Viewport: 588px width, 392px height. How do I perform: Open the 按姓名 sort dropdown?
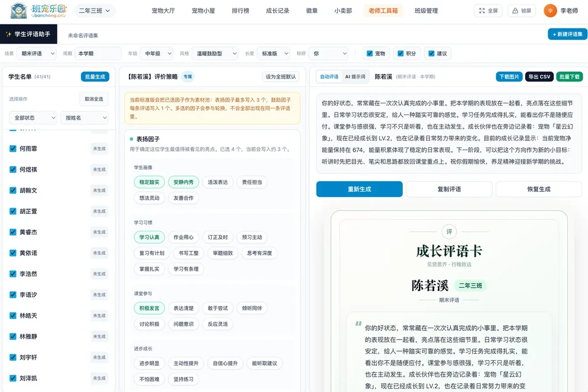click(x=85, y=118)
